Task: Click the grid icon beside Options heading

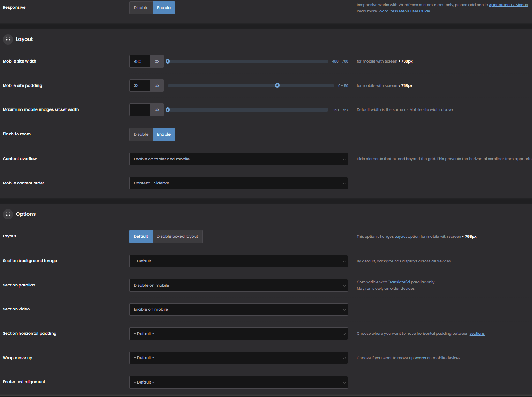Action: [x=8, y=214]
